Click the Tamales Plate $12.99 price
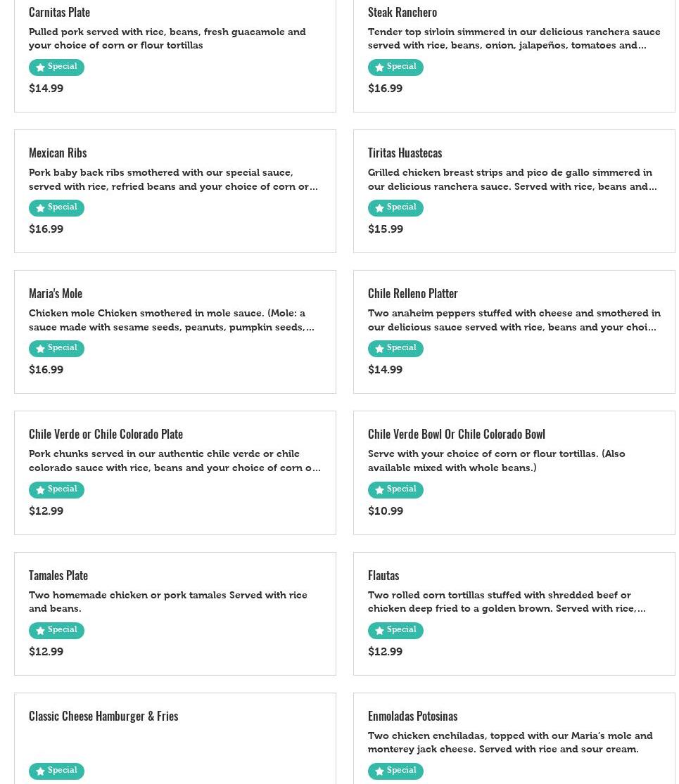The image size is (679, 784). point(46,652)
